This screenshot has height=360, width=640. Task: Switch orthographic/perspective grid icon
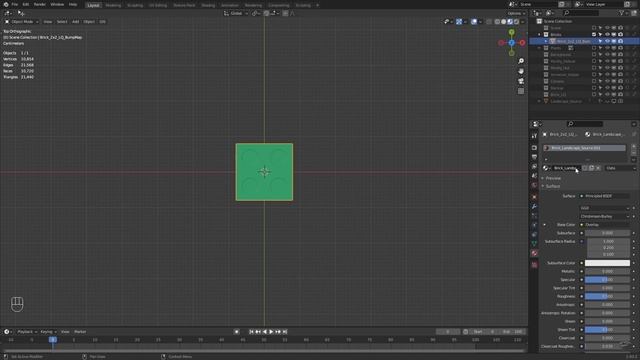coord(521,91)
